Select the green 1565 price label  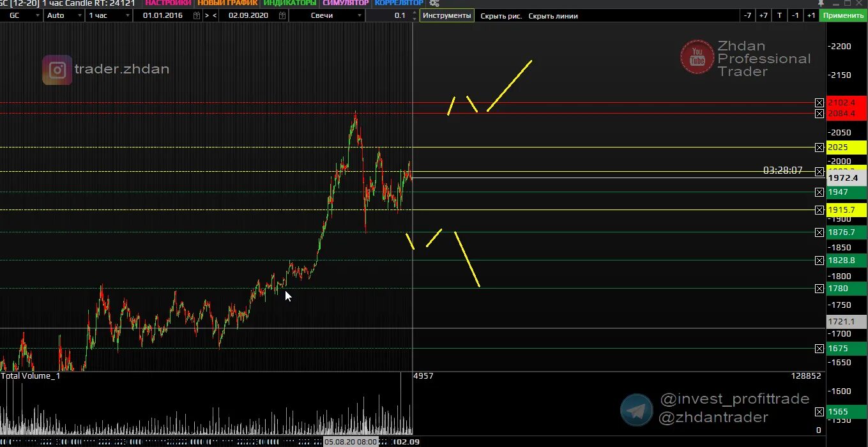(846, 413)
